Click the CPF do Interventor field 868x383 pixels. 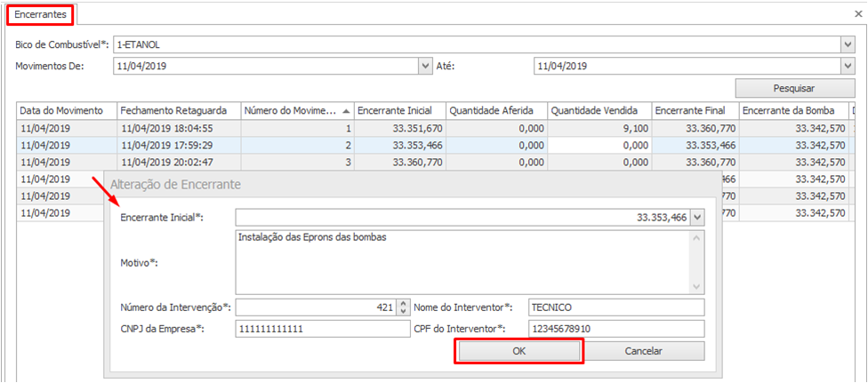click(x=616, y=329)
